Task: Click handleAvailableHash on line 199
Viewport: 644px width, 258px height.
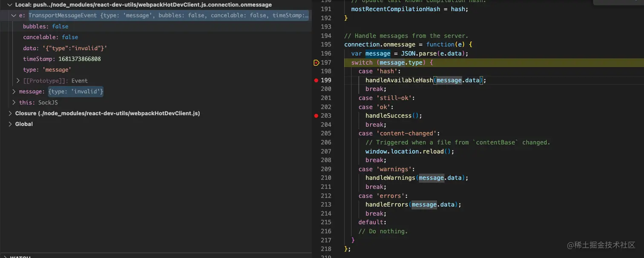Action: coord(399,80)
